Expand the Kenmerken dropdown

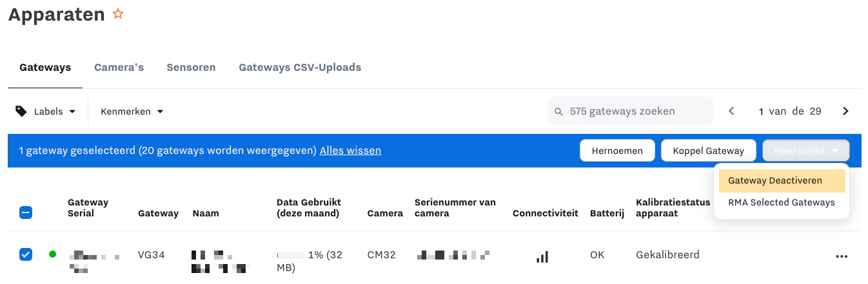[x=132, y=111]
